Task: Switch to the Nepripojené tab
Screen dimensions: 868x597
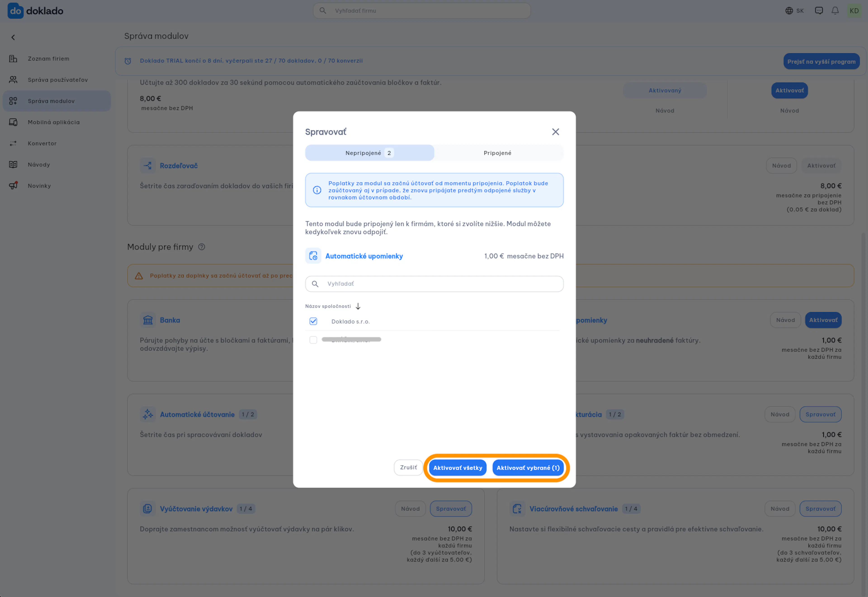Action: 369,153
